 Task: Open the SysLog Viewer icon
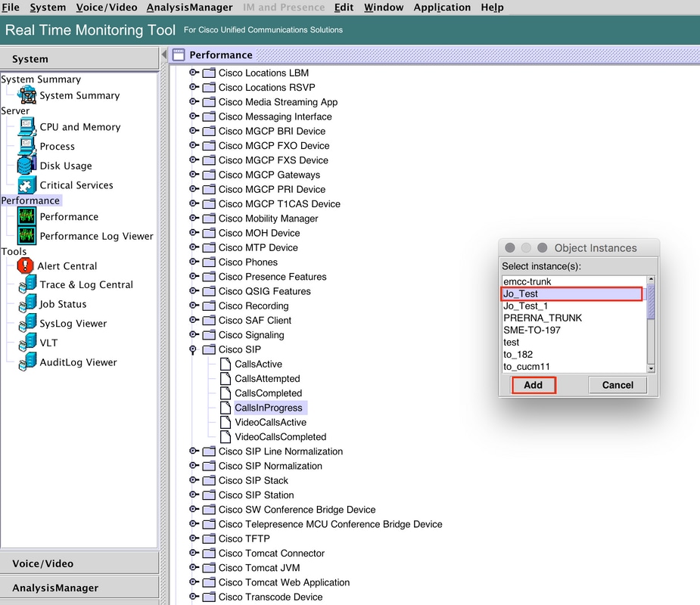28,323
